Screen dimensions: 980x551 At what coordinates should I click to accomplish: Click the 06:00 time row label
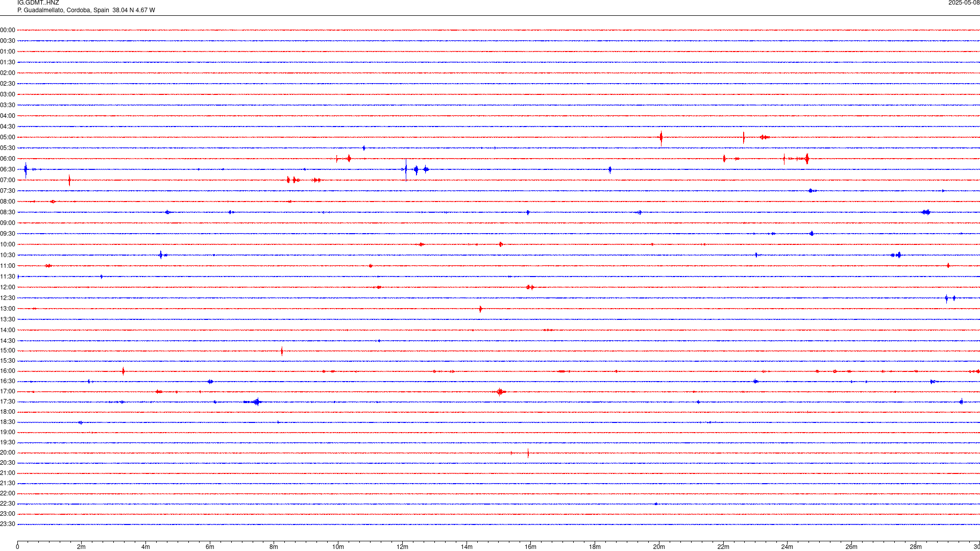pyautogui.click(x=8, y=159)
